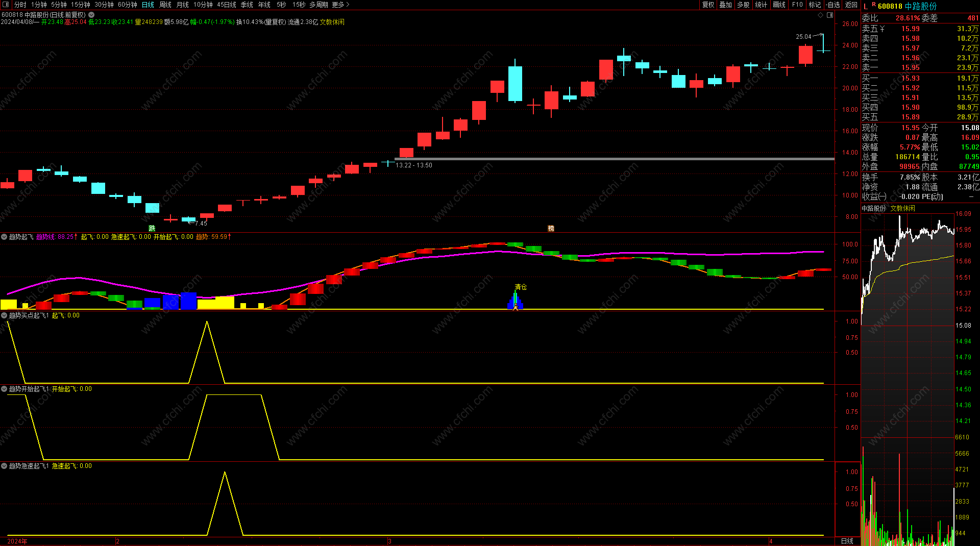This screenshot has height=546, width=980.
Task: Switch to 月线 monthly chart
Action: pyautogui.click(x=183, y=5)
